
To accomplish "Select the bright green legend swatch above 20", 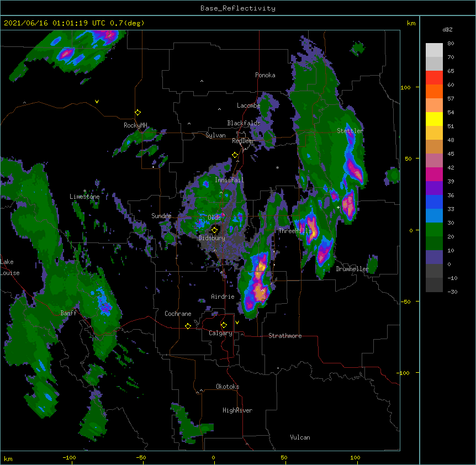I will (x=434, y=230).
